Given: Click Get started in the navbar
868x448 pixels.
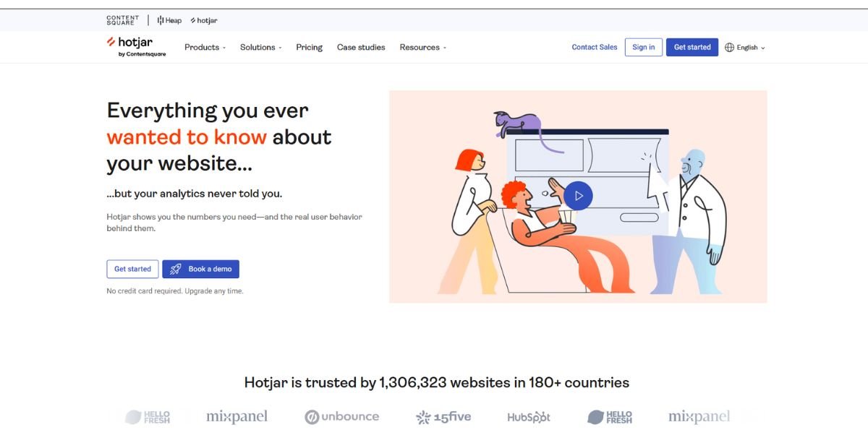Looking at the screenshot, I should click(692, 47).
